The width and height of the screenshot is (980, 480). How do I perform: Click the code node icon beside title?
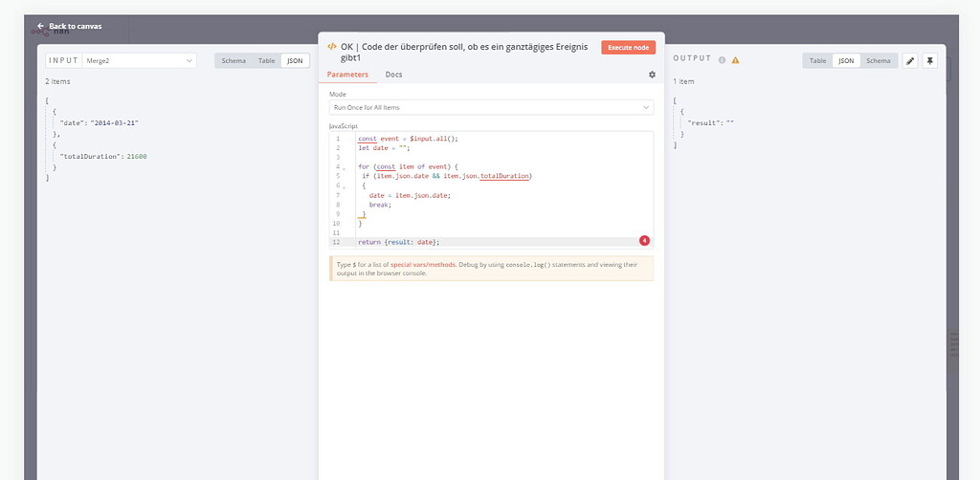coord(332,46)
